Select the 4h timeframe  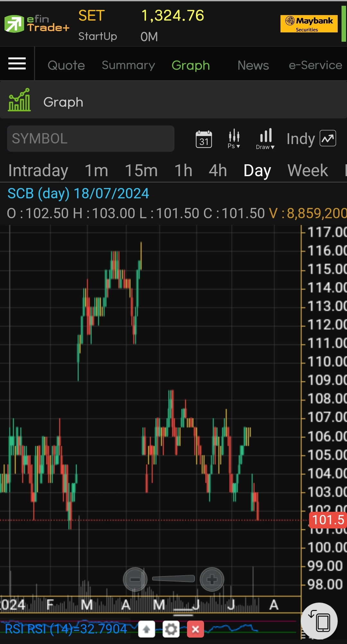tap(218, 170)
